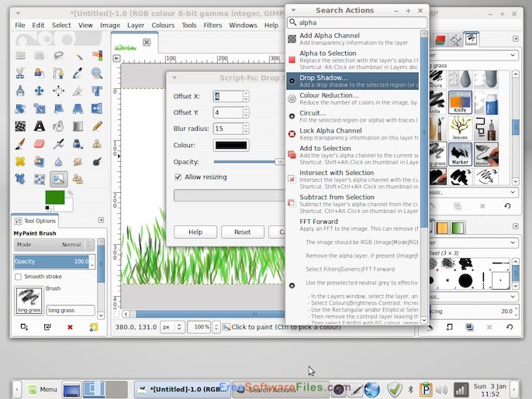Image resolution: width=532 pixels, height=399 pixels.
Task: Select the Move tool
Action: (x=40, y=91)
